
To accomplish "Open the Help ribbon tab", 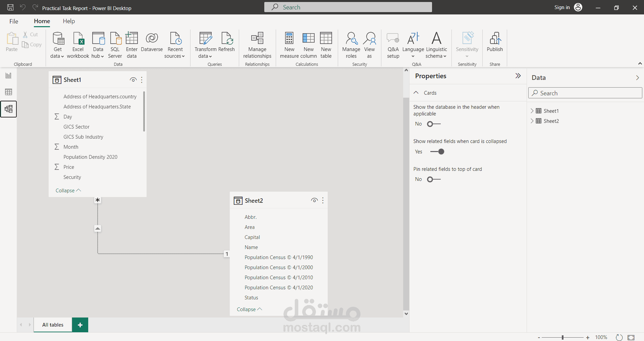I will tap(69, 21).
